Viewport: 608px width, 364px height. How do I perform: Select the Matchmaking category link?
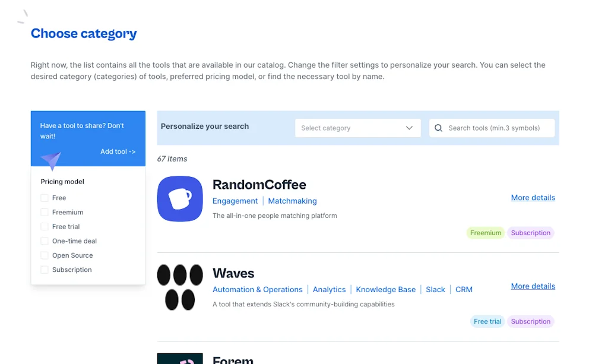pyautogui.click(x=292, y=201)
